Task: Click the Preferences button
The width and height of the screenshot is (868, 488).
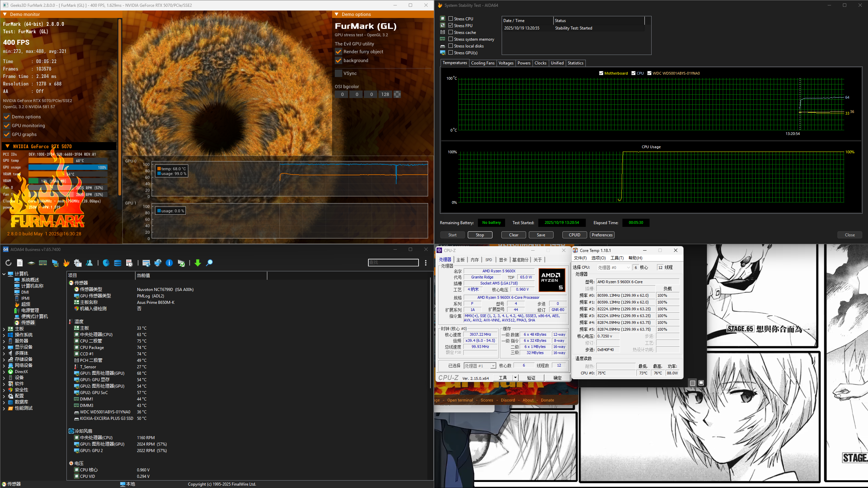Action: tap(602, 235)
